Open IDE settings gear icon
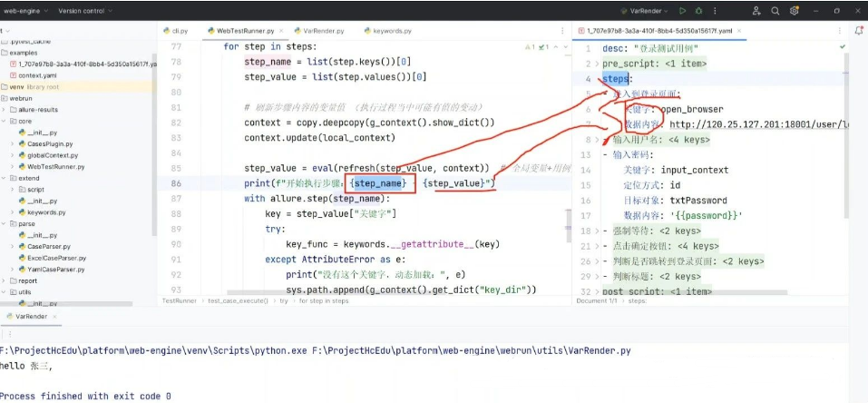Viewport: 868px width, 403px height. point(795,11)
